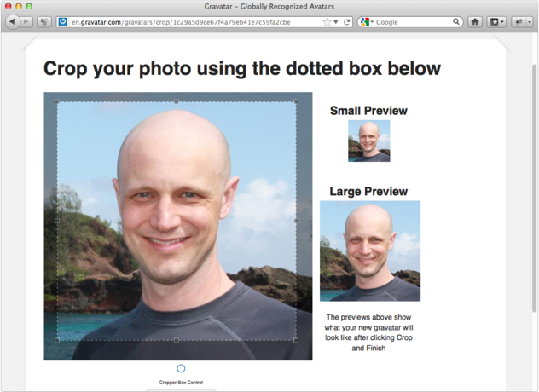
Task: Click the right-middle crop box edge handle
Action: pyautogui.click(x=296, y=221)
